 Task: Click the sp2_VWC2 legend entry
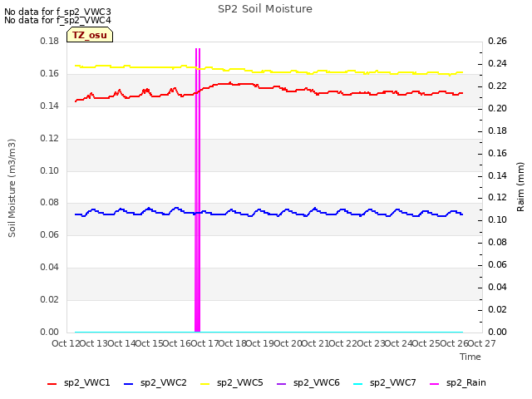(155, 383)
